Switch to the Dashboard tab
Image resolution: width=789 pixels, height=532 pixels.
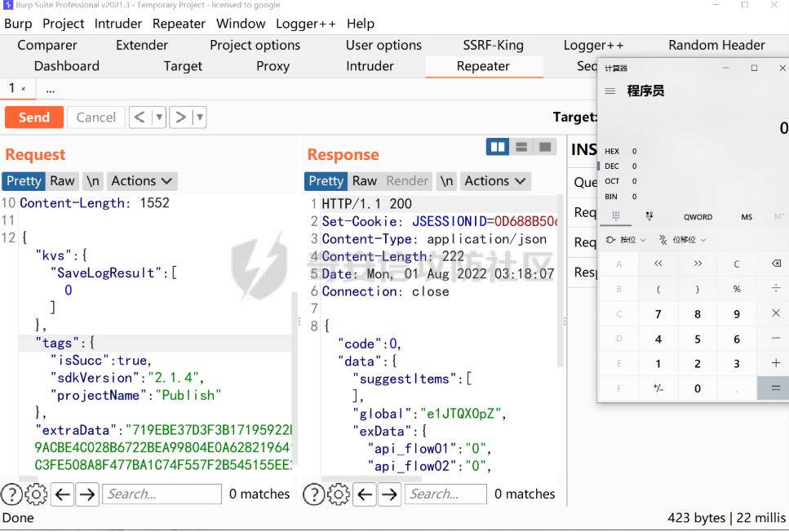click(x=67, y=66)
